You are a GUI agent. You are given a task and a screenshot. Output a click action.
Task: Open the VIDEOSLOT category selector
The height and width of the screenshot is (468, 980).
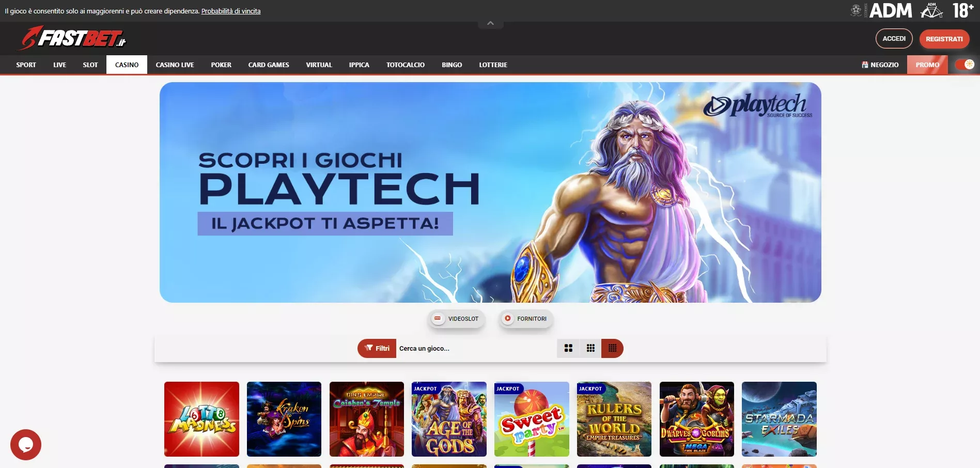[457, 319]
